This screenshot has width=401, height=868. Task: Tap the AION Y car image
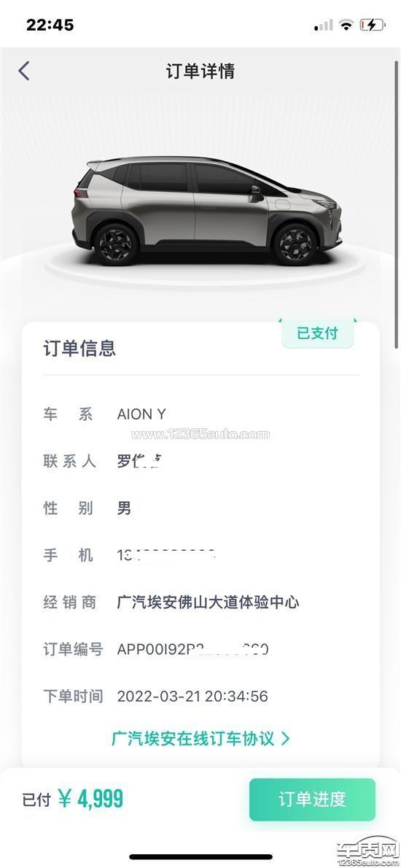click(206, 212)
